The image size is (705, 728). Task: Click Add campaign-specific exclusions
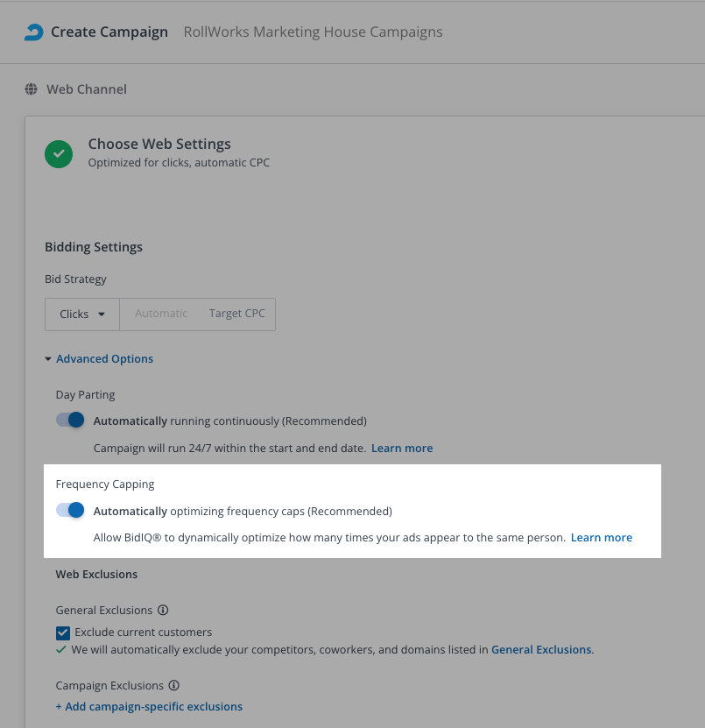click(149, 707)
